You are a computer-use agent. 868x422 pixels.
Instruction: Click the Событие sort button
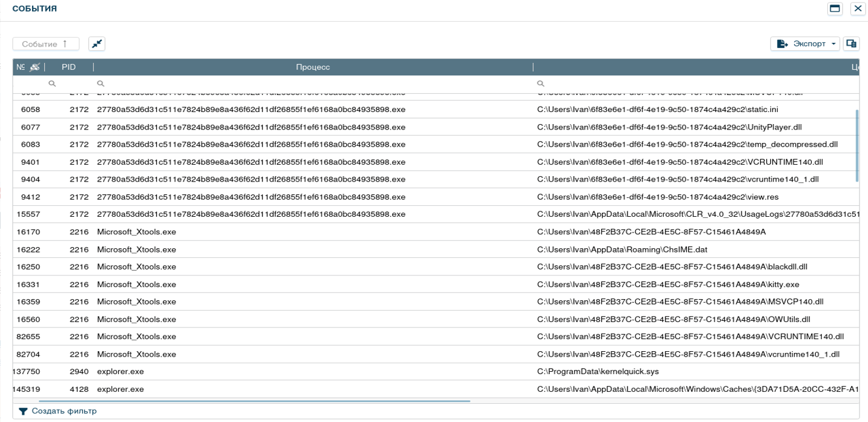point(46,44)
